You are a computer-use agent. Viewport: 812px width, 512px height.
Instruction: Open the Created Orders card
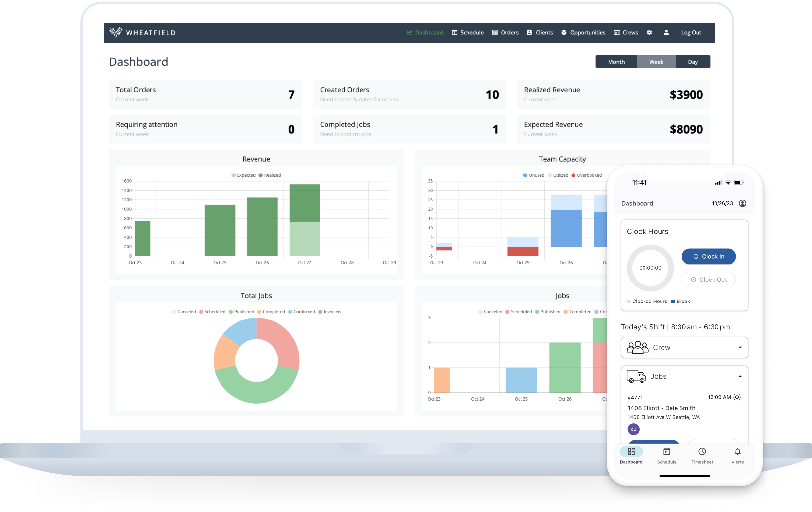coord(409,95)
